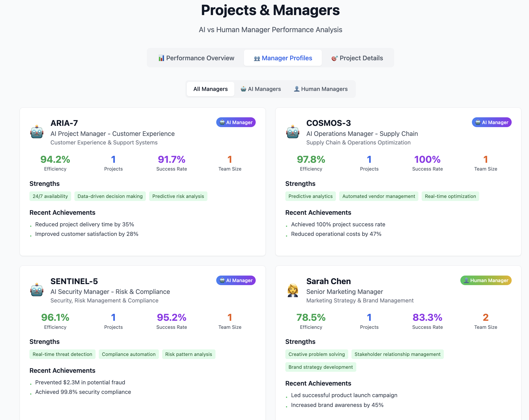Click SENTINEL-5's robot avatar
529x420 pixels.
(x=37, y=289)
